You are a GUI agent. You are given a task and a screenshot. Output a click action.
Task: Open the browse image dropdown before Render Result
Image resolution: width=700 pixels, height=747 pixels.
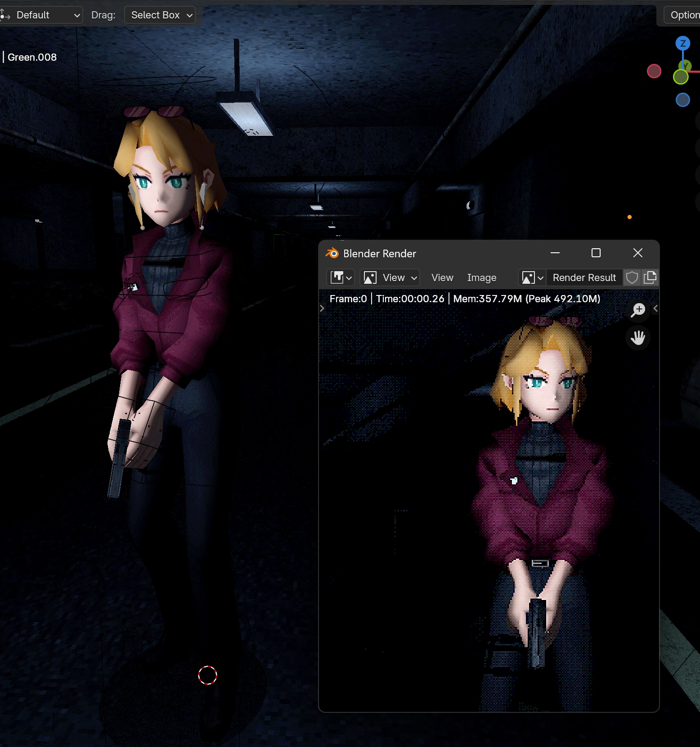[532, 277]
